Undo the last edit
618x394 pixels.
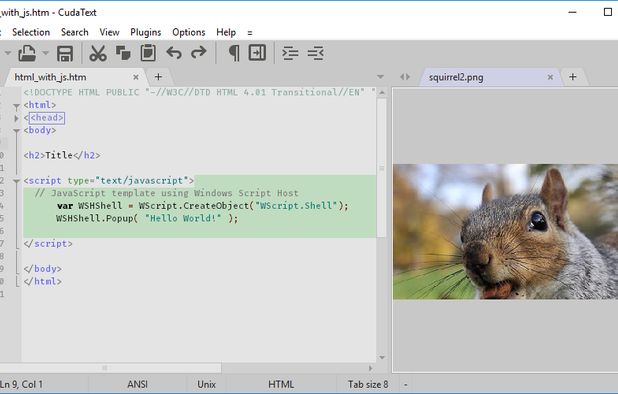click(x=174, y=53)
